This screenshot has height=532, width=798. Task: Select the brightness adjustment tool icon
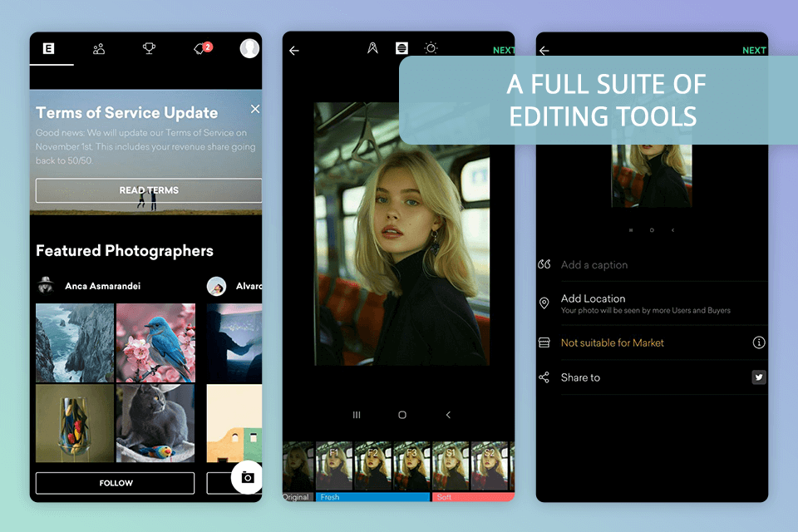431,48
